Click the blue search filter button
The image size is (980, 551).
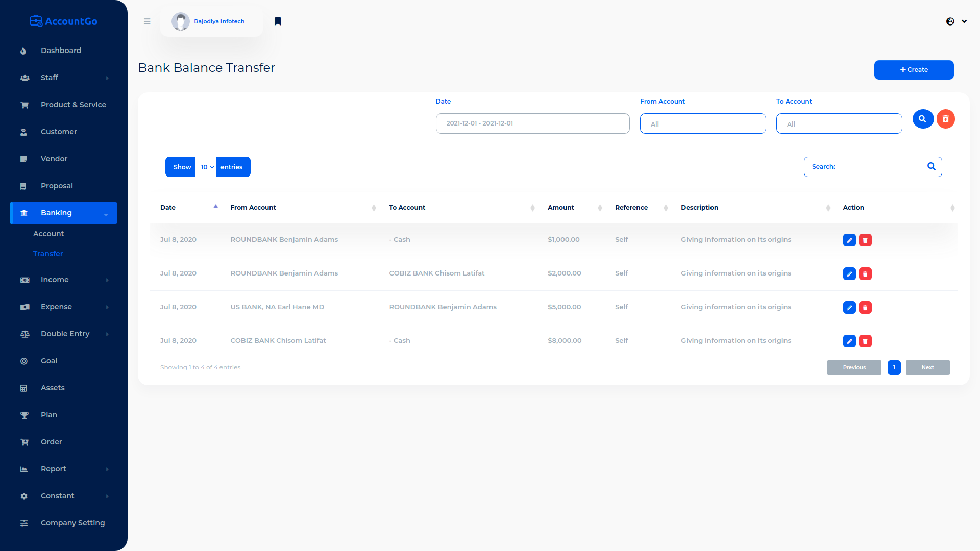coord(923,119)
